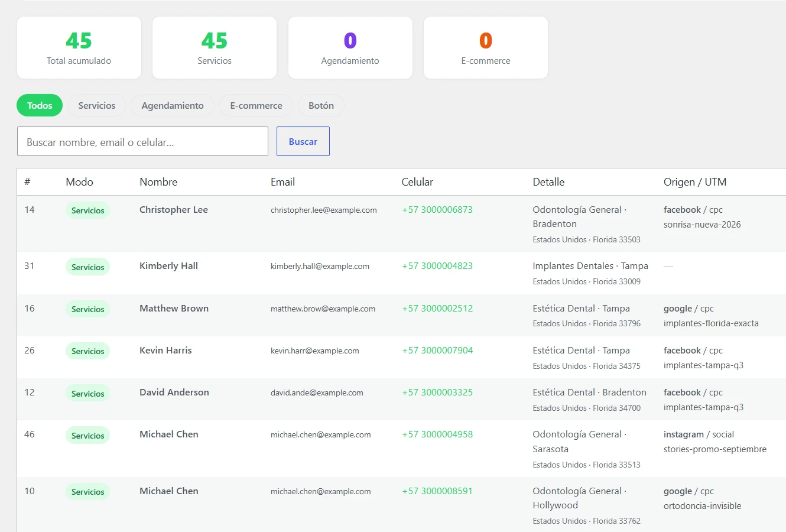This screenshot has height=532, width=786.
Task: Select the name David Anderson
Action: coord(174,392)
